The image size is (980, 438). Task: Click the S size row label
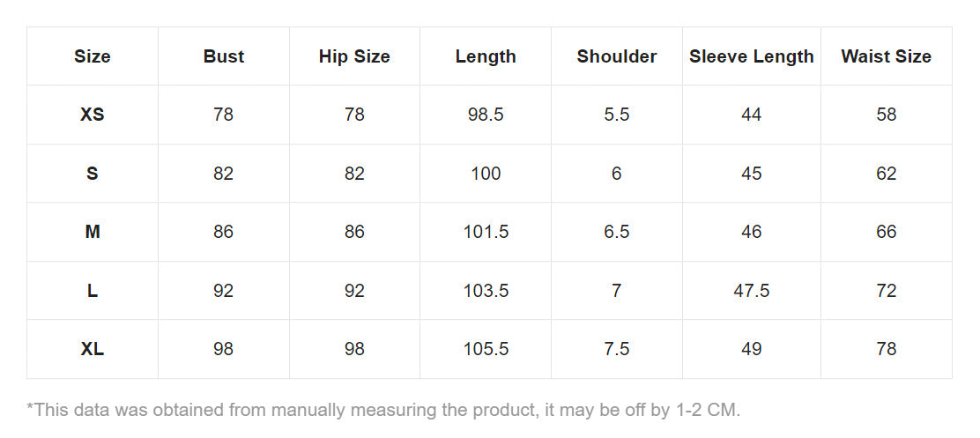[93, 174]
